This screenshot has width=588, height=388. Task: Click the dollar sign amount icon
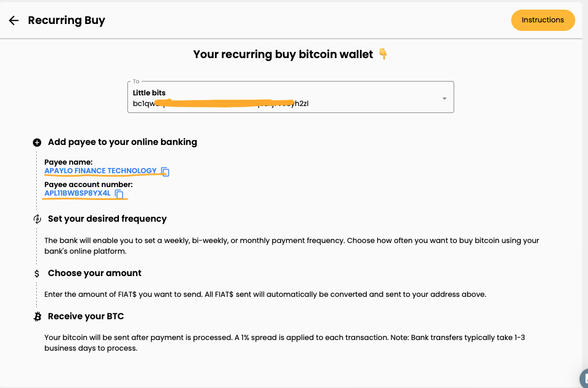point(37,273)
